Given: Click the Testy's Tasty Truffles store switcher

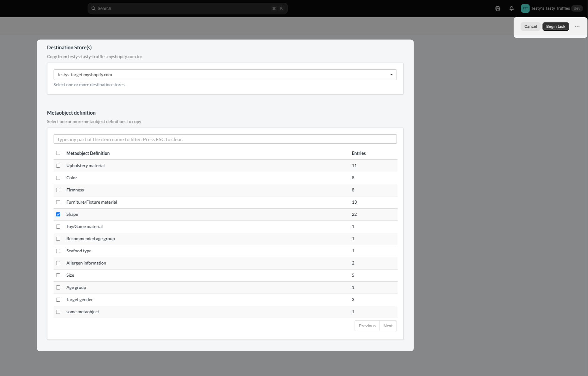Looking at the screenshot, I should tap(552, 8).
